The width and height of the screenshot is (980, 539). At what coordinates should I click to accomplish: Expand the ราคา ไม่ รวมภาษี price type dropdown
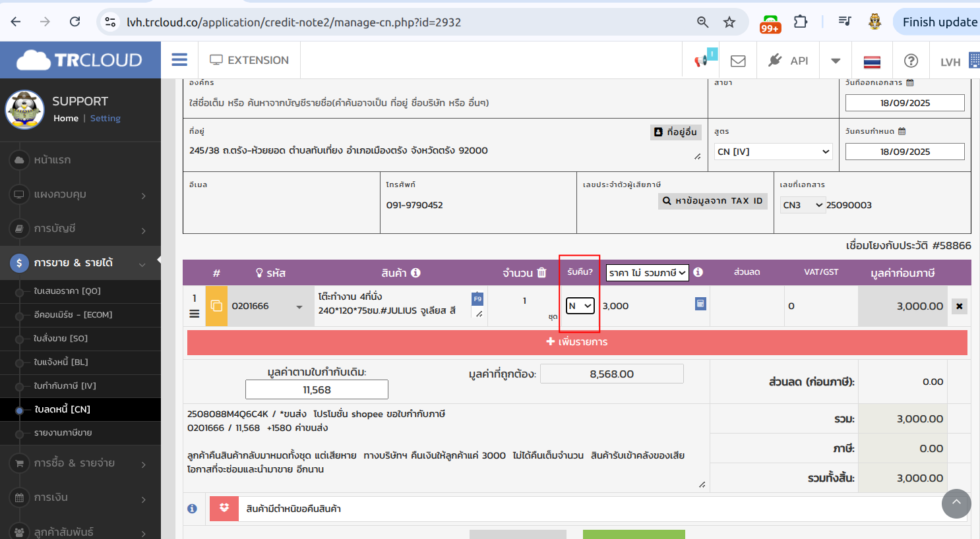pos(647,273)
